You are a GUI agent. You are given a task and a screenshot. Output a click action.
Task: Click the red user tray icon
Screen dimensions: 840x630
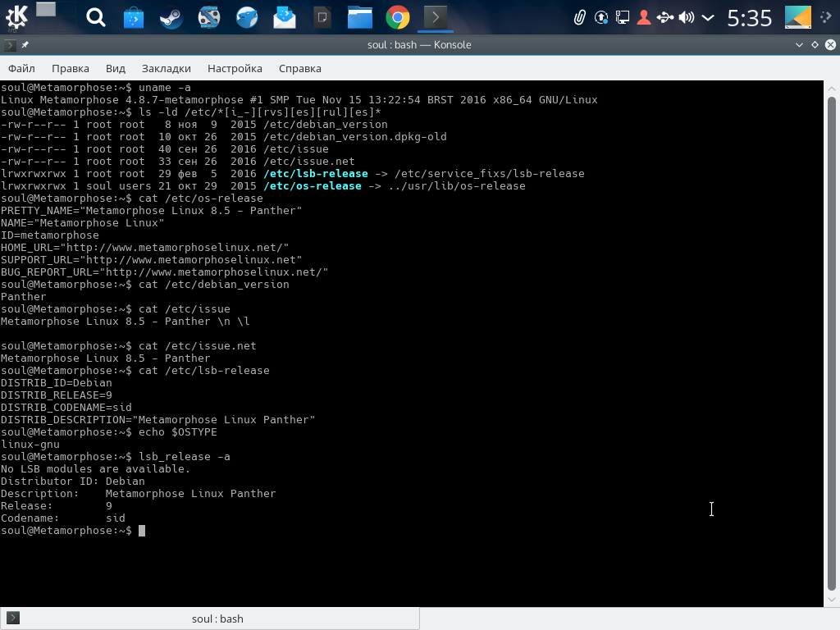pos(644,18)
